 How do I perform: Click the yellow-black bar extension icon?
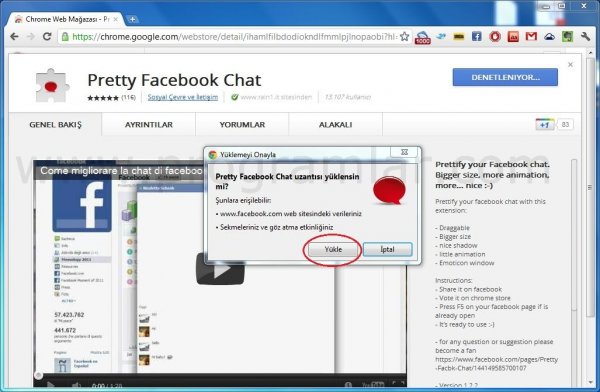tap(459, 37)
